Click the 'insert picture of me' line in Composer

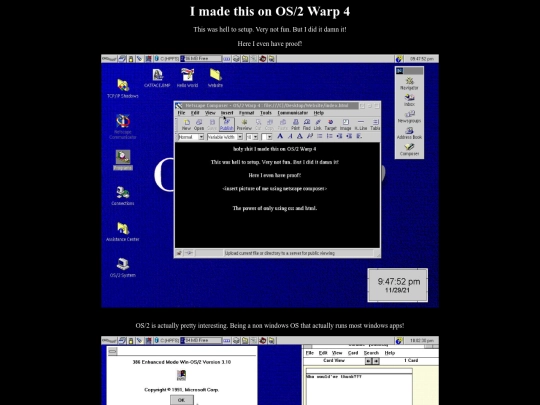coord(274,188)
